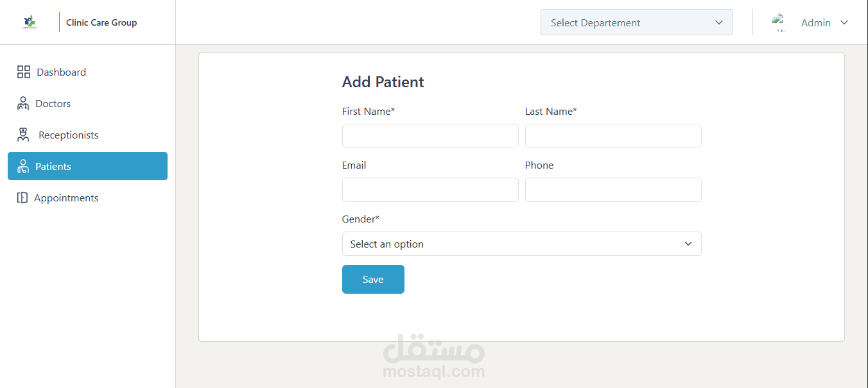Click the Patients sidebar icon
868x388 pixels.
[23, 167]
